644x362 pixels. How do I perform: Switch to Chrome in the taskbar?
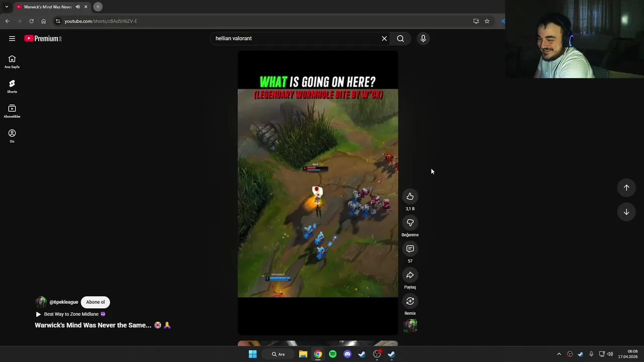(x=318, y=354)
